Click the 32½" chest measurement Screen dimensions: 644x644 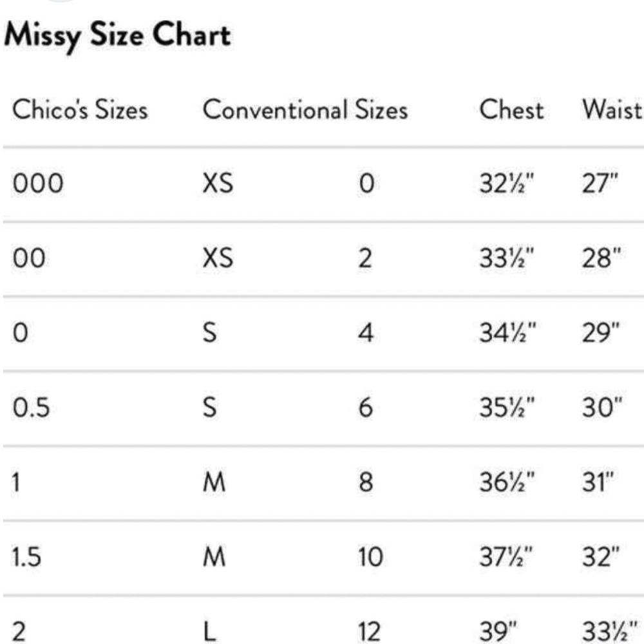tap(507, 183)
